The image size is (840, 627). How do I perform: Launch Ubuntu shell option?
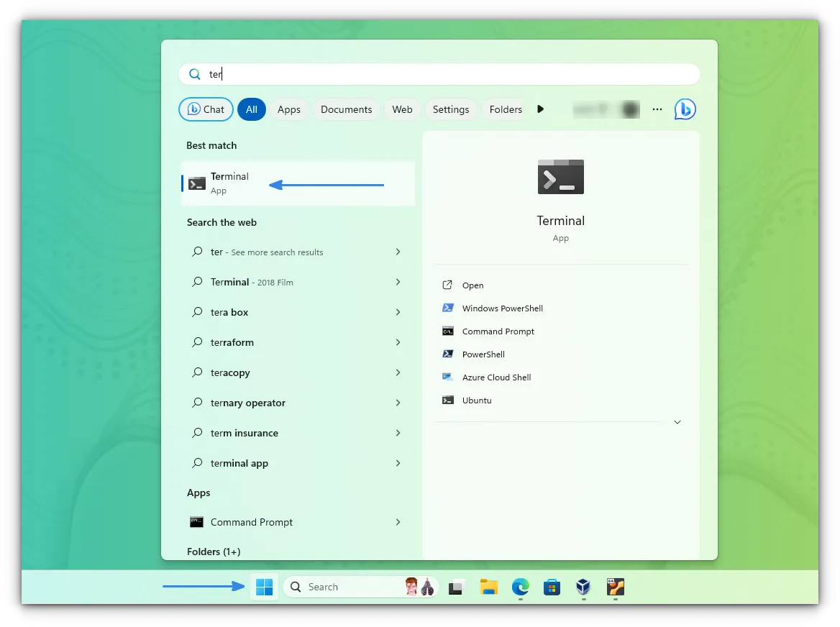click(477, 400)
